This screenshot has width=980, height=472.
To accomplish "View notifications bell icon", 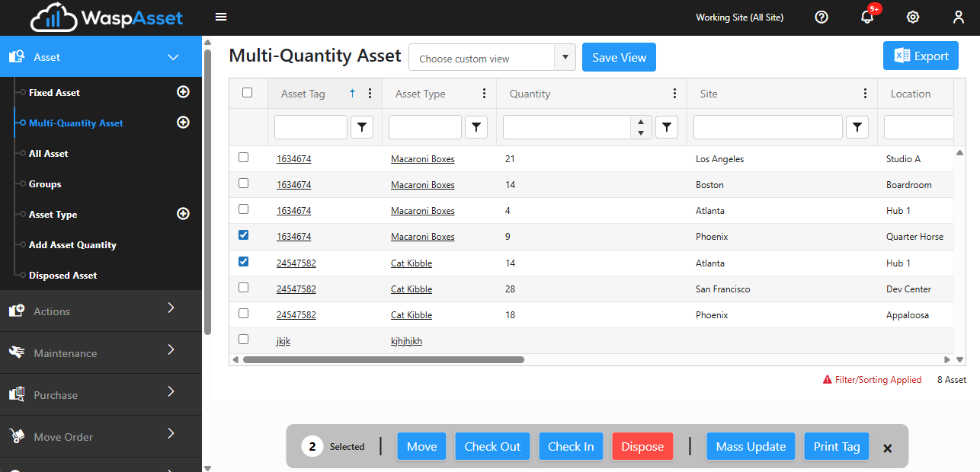I will 867,17.
